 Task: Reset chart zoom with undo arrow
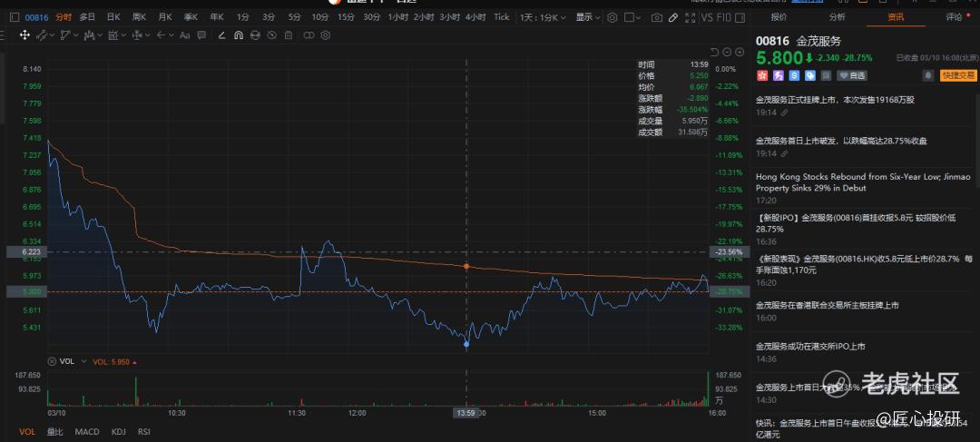click(715, 51)
